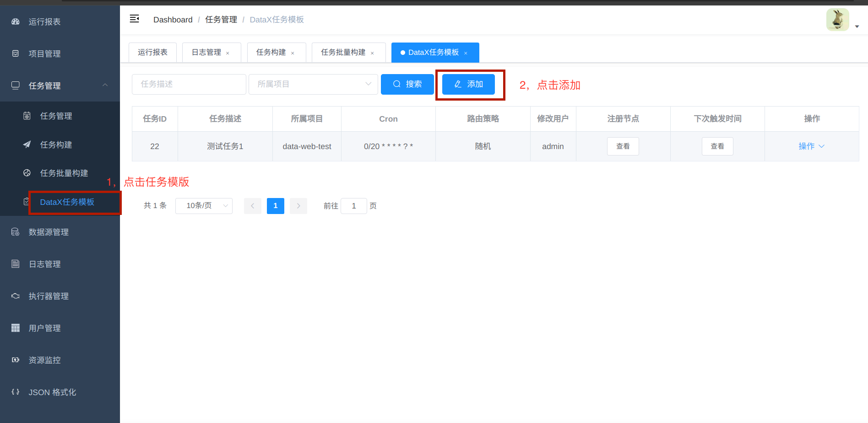This screenshot has width=868, height=423.
Task: Open the 10条/页 page size selector
Action: (x=204, y=206)
